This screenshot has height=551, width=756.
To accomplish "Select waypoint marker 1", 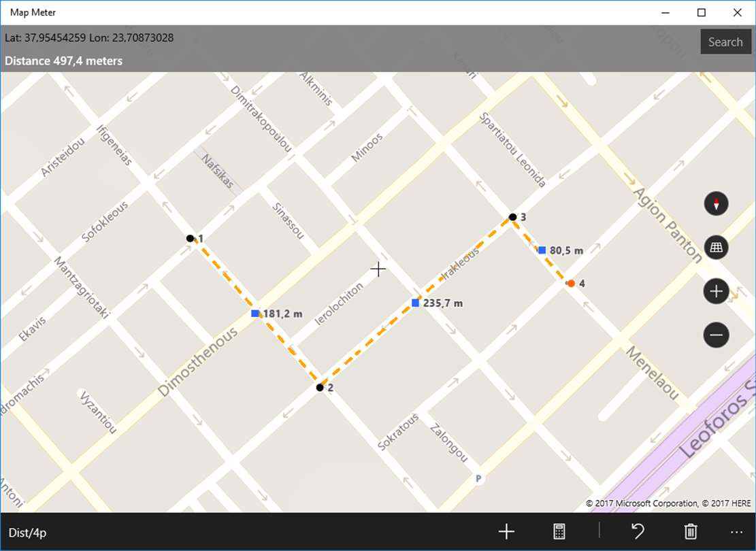I will [x=190, y=238].
